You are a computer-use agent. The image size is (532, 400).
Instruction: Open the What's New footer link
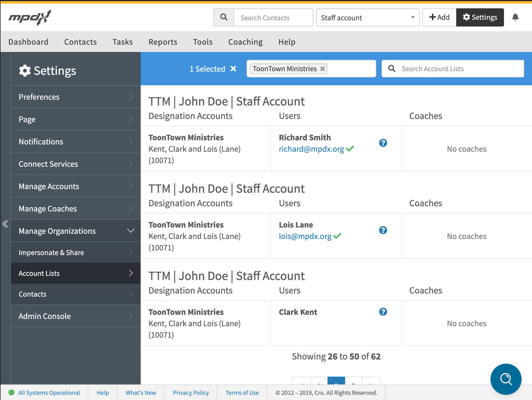141,392
